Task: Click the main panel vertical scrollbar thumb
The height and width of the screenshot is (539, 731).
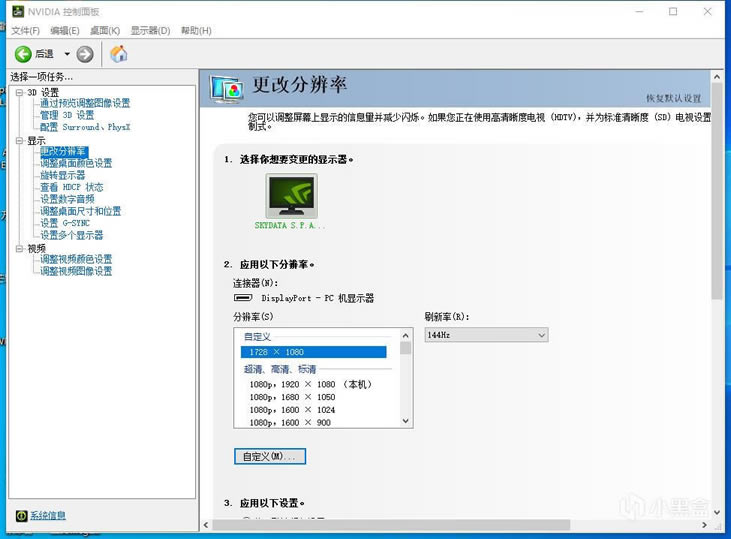Action: click(x=717, y=191)
